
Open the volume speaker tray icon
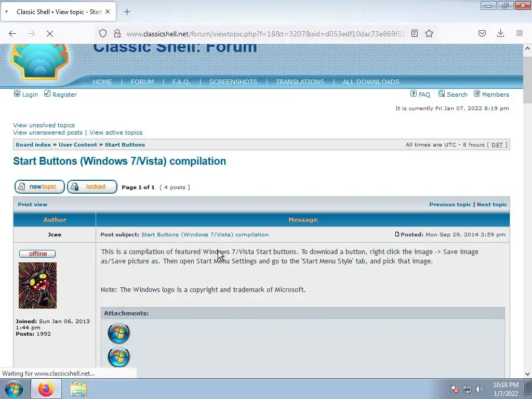pyautogui.click(x=479, y=389)
